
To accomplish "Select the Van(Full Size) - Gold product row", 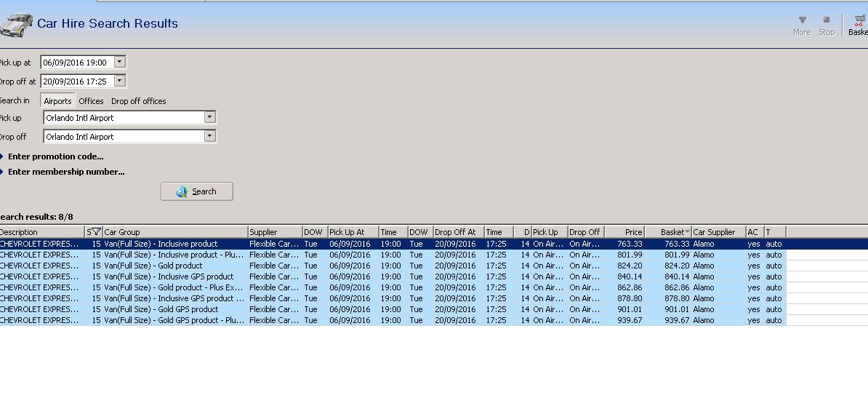I will tap(393, 266).
